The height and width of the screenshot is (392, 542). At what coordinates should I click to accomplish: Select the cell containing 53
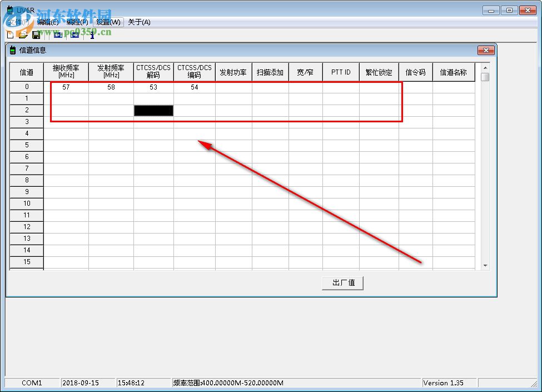(153, 87)
